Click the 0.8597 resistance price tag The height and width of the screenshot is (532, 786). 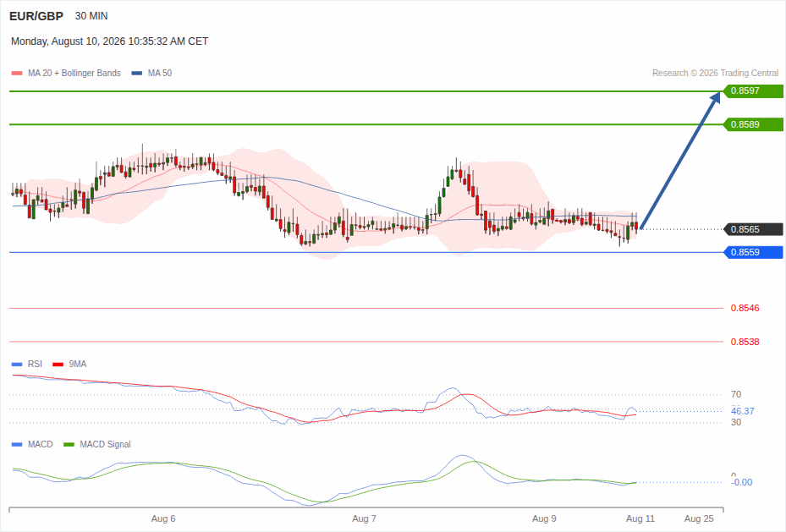pyautogui.click(x=753, y=90)
